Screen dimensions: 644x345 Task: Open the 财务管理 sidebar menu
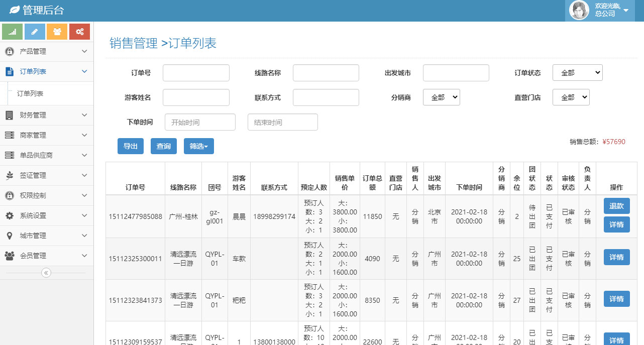tap(46, 115)
